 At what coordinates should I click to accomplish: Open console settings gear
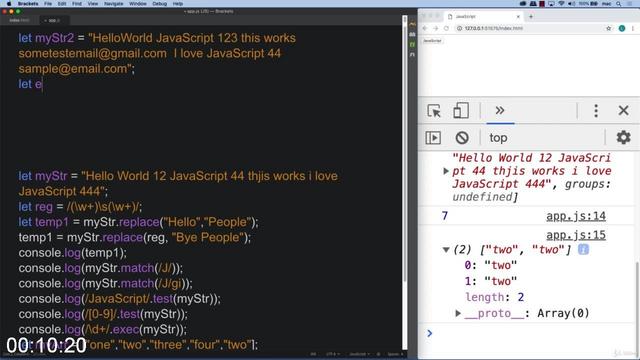coord(623,138)
